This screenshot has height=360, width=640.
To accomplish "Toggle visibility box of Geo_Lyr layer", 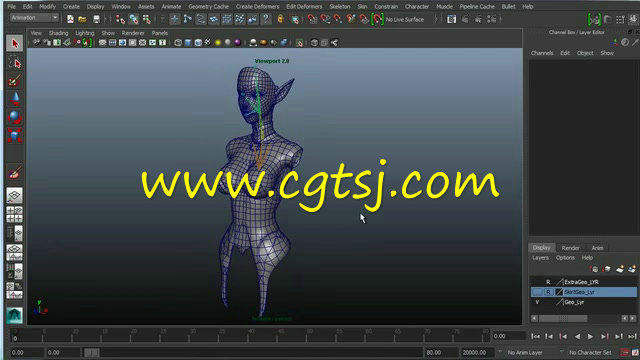I will click(537, 302).
